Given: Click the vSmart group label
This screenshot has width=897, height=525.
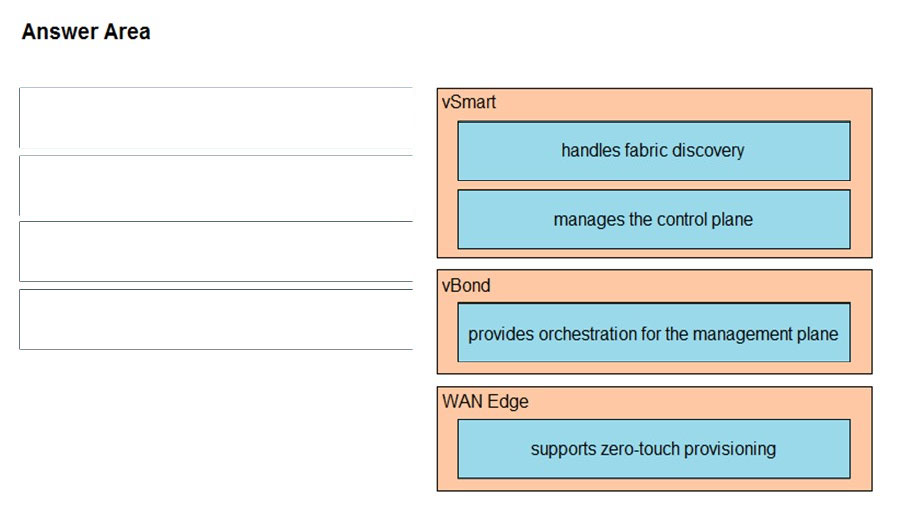Looking at the screenshot, I should click(x=469, y=102).
